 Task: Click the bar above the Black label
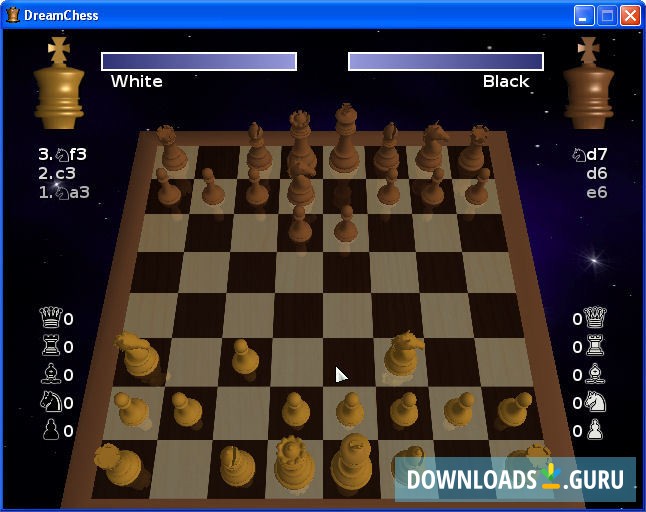pos(446,61)
